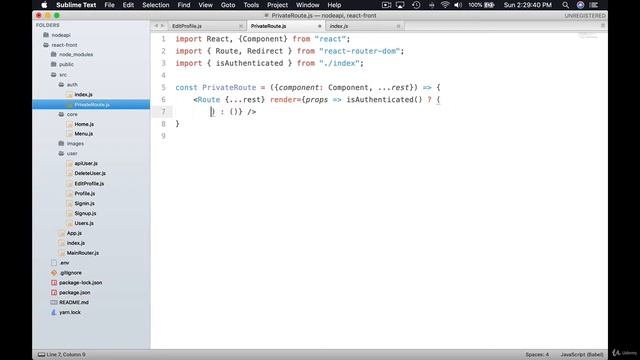Viewport: 640px width, 360px height.
Task: Open the Apple menu icon
Action: click(44, 5)
